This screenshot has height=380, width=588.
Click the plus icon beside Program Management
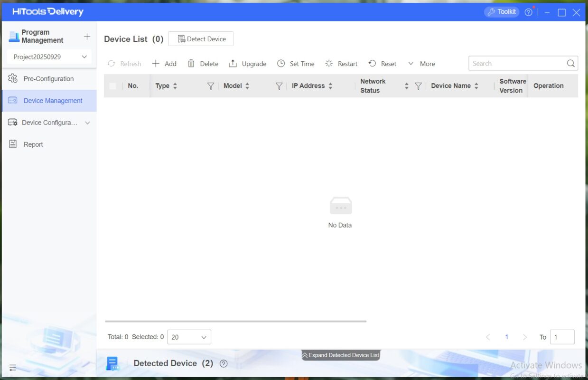87,37
